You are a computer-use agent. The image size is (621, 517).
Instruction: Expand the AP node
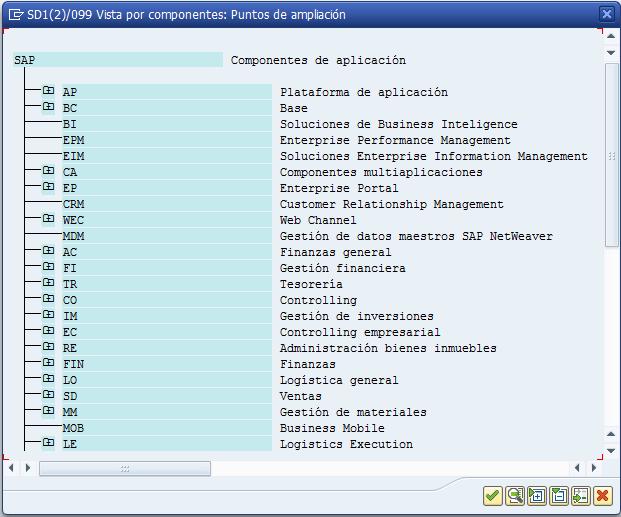pyautogui.click(x=48, y=91)
